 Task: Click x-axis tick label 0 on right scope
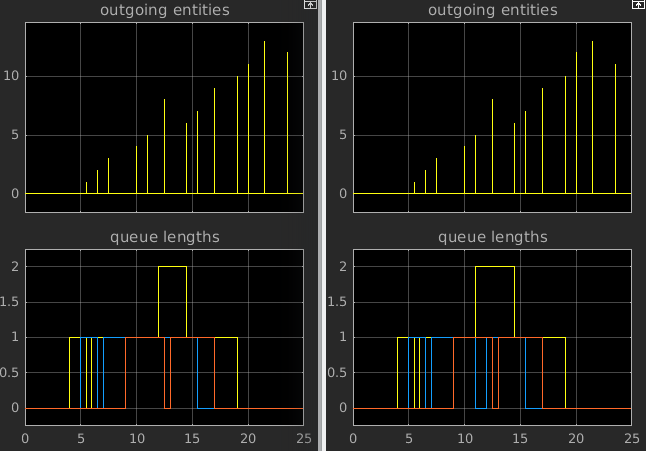click(x=353, y=438)
